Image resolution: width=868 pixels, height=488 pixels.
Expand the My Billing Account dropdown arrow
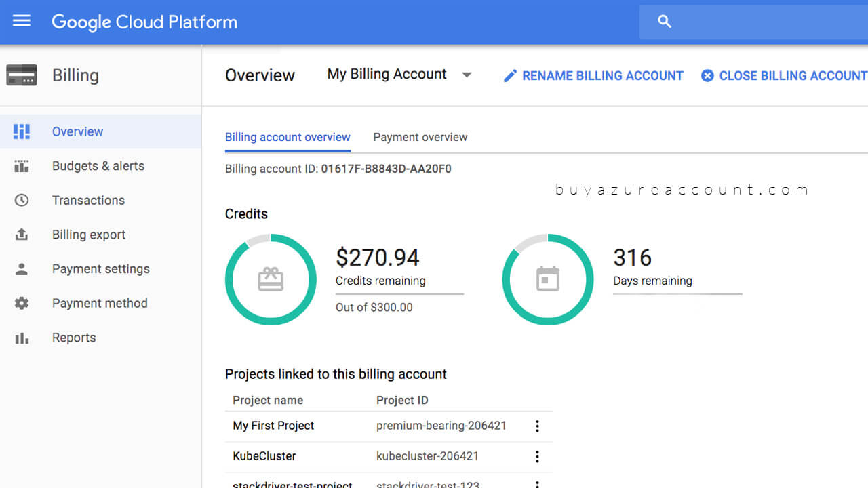[467, 75]
